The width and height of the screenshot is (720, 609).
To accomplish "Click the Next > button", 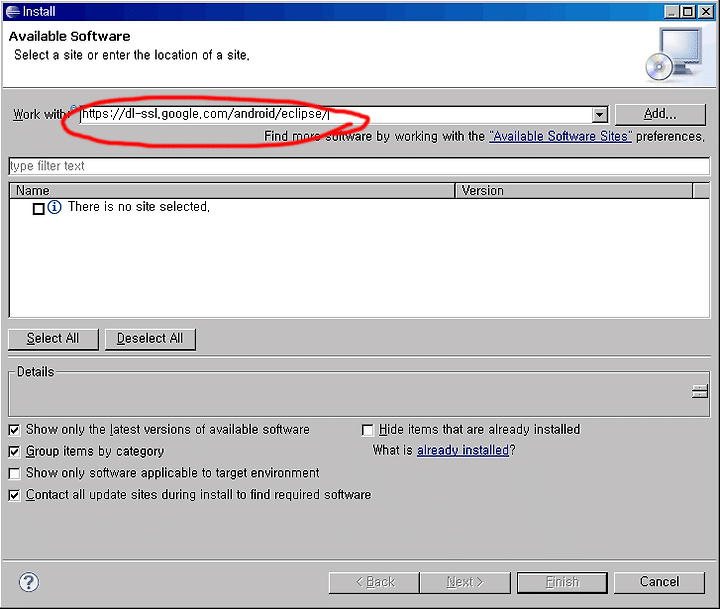I will click(x=465, y=582).
